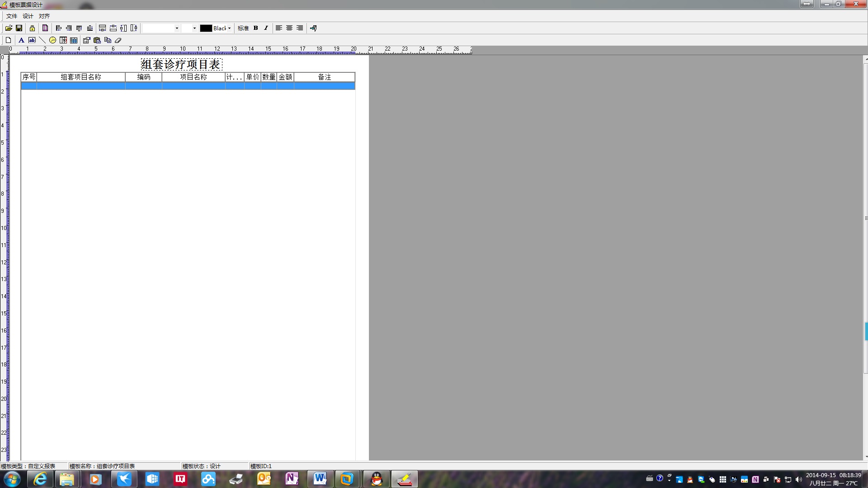The width and height of the screenshot is (868, 488).
Task: Open the font size dropdown
Action: [194, 28]
